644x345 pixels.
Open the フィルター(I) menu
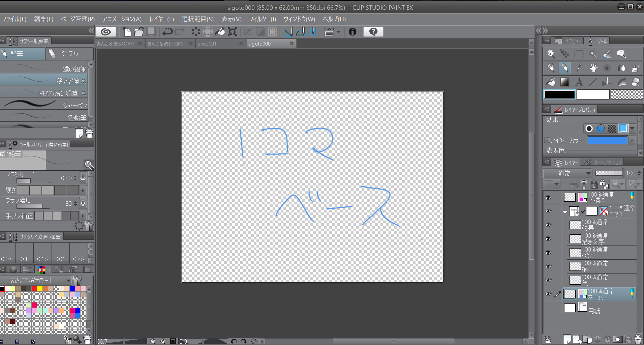click(x=262, y=19)
